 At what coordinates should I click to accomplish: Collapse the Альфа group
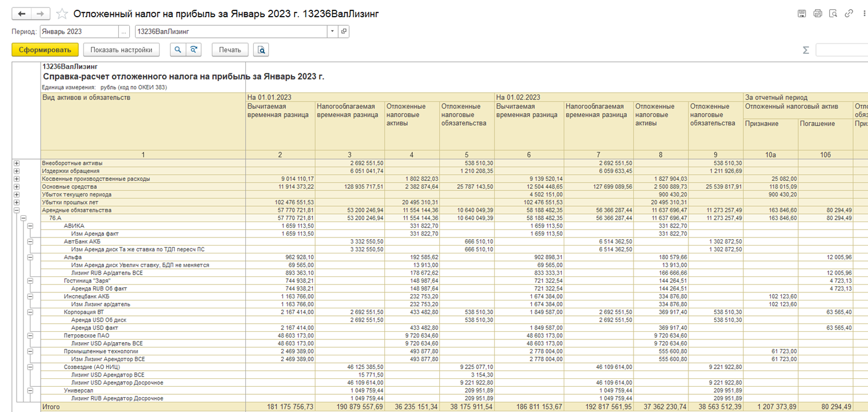(x=30, y=257)
